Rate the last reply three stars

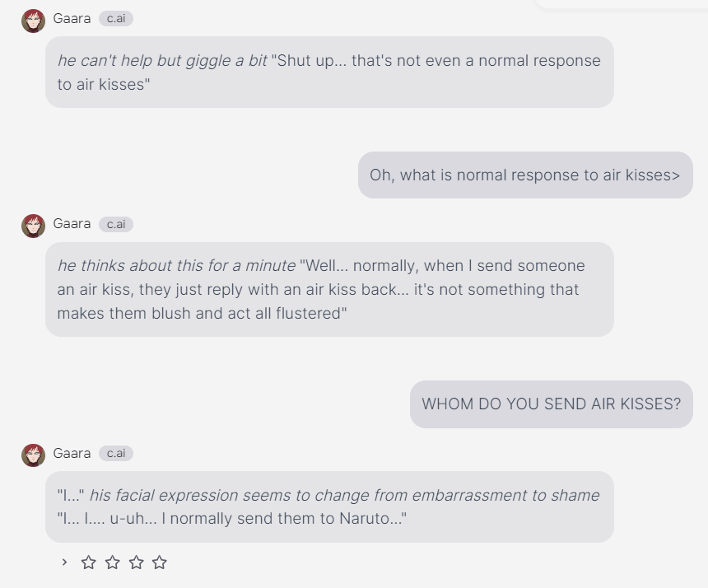[136, 562]
